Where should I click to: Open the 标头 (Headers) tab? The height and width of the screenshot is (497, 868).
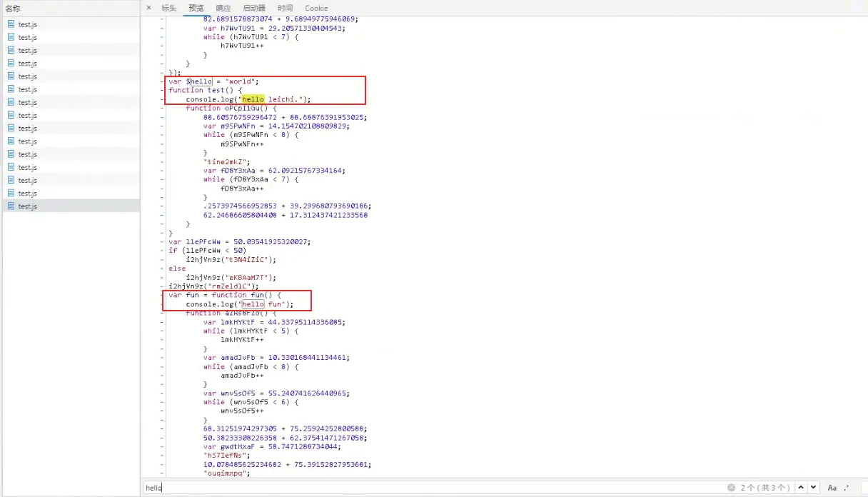pyautogui.click(x=168, y=8)
